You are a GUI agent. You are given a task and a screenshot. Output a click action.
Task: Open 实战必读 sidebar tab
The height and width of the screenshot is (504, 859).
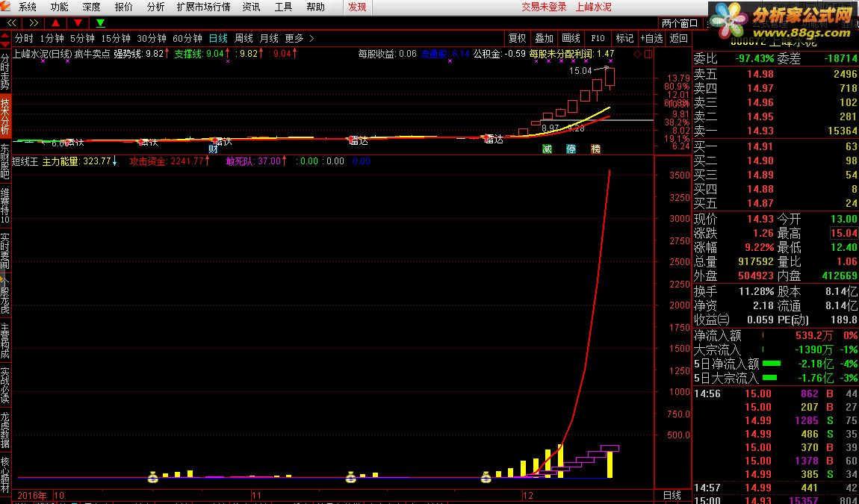point(5,385)
